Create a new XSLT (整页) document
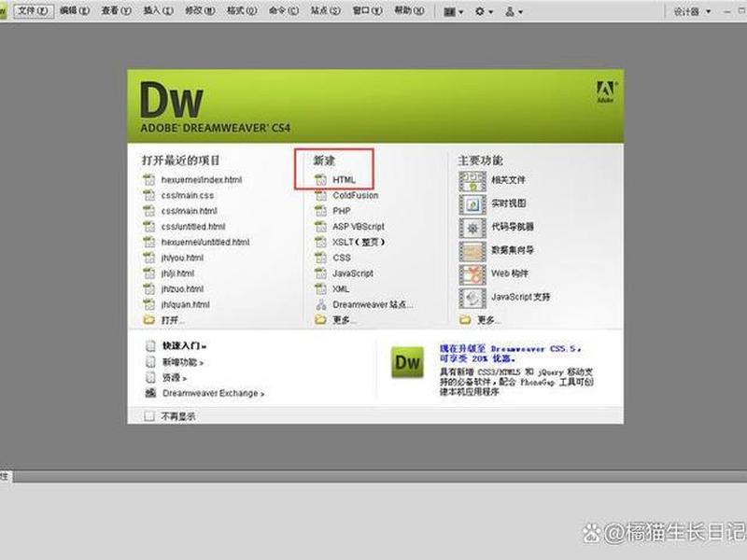Screen dimensions: 747x560 coord(359,242)
